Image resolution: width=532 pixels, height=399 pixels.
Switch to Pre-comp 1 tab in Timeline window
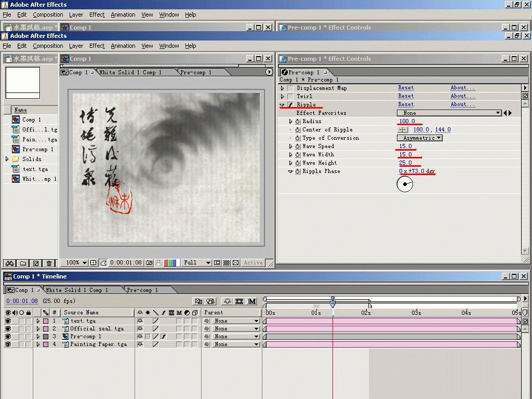142,290
